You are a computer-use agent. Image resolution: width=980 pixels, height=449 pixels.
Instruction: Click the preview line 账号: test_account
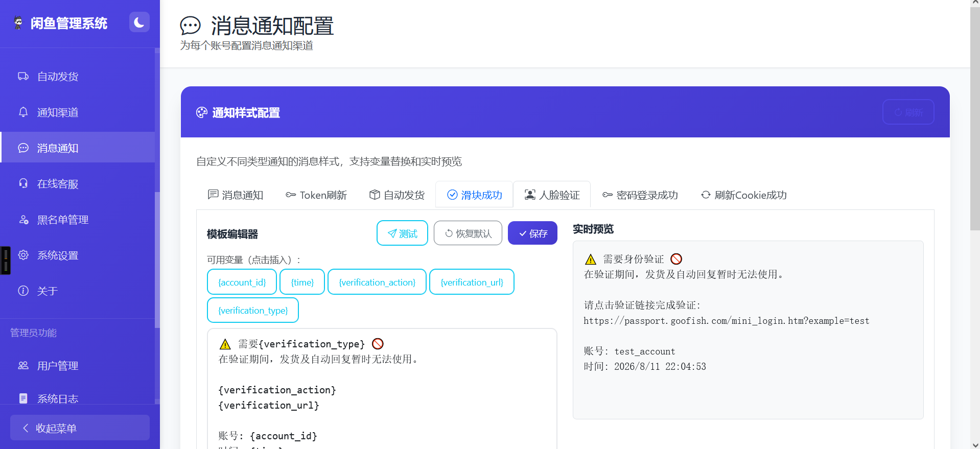[629, 351]
